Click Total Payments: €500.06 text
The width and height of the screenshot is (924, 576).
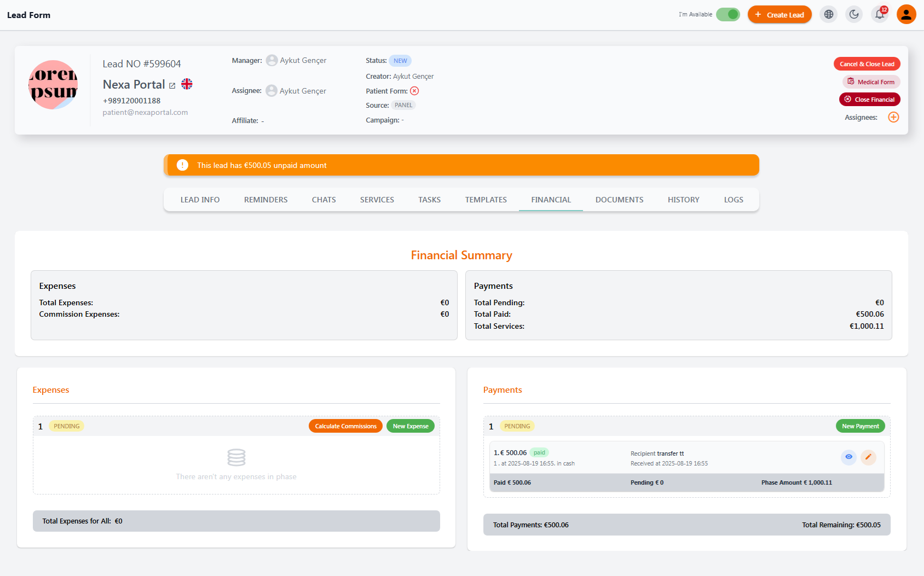tap(531, 525)
